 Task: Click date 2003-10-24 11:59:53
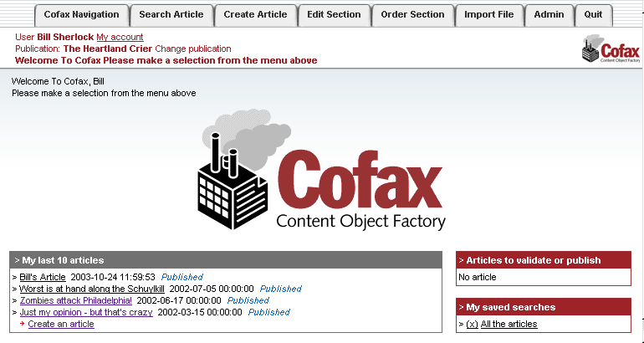113,277
